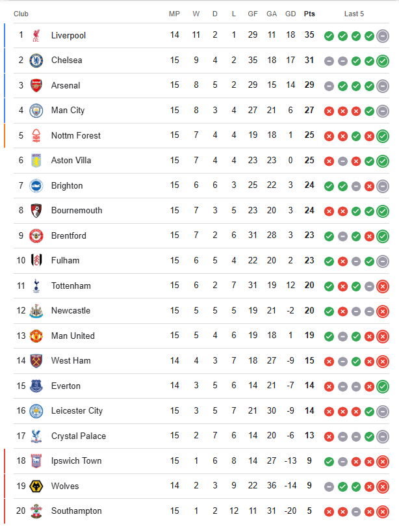The image size is (399, 532).
Task: Open the Brighton team page link
Action: click(x=67, y=185)
